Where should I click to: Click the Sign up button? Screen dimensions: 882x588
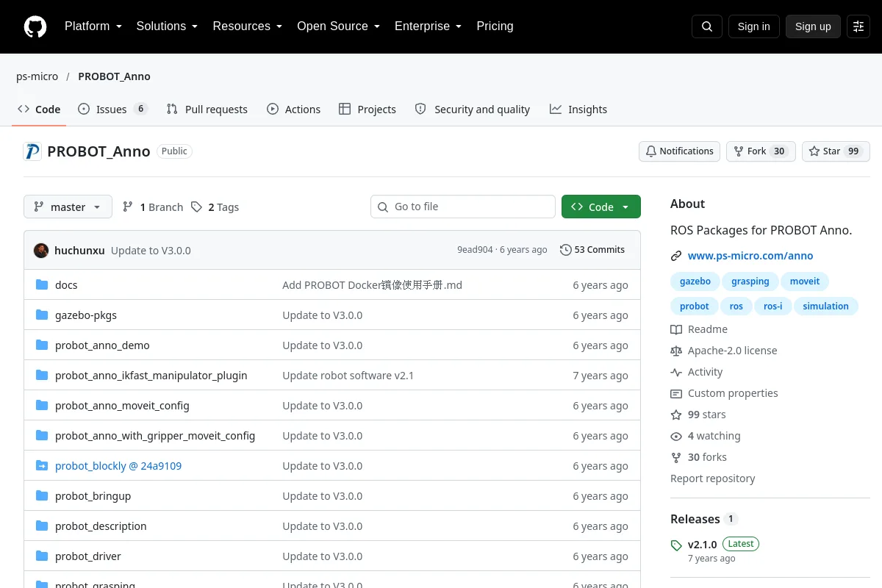coord(813,26)
